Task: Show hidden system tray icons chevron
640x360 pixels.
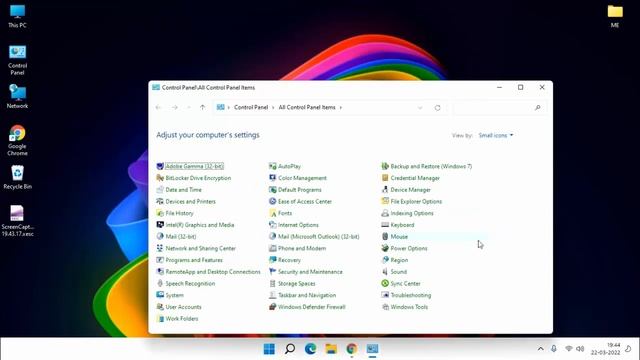Action: (540, 349)
